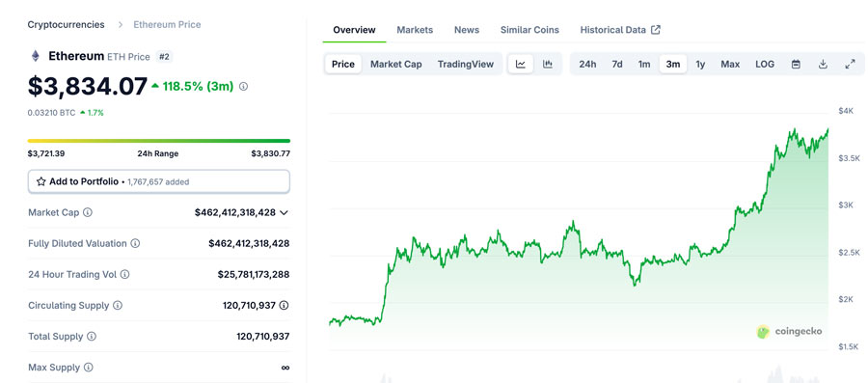Viewport: 868px width, 383px height.
Task: Toggle LOG scale on chart
Action: pyautogui.click(x=765, y=65)
